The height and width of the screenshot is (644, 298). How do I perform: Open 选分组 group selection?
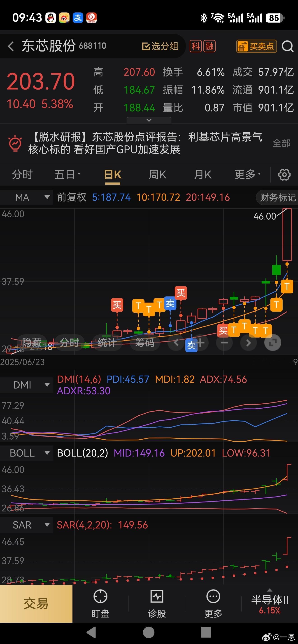160,46
